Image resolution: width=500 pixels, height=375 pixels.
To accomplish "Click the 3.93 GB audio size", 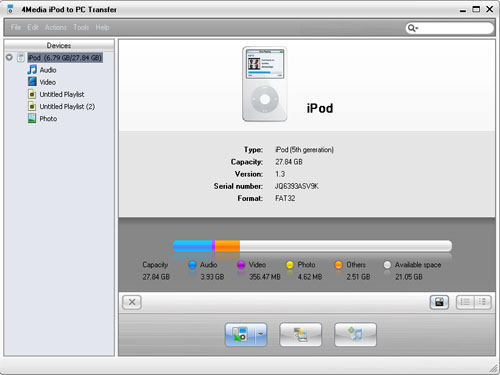I will tap(212, 277).
